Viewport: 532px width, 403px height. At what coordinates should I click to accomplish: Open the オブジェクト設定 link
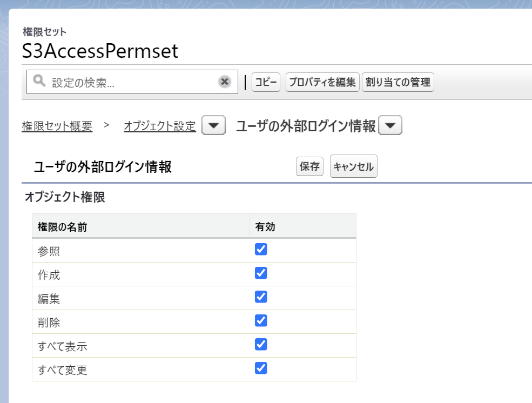pyautogui.click(x=160, y=126)
